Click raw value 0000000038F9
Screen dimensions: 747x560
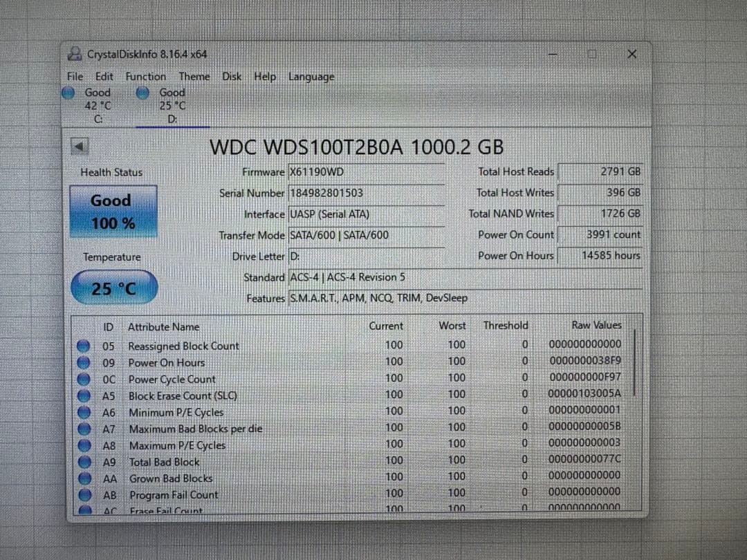click(586, 360)
